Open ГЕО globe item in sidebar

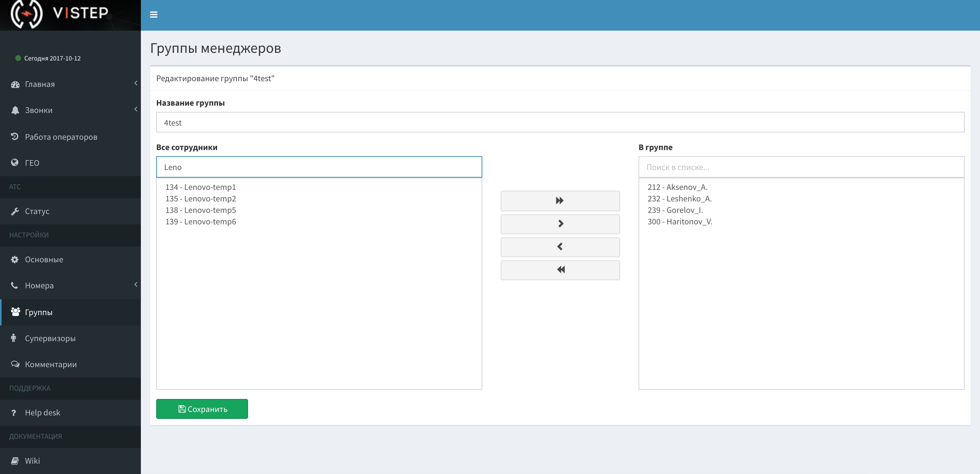tap(32, 163)
